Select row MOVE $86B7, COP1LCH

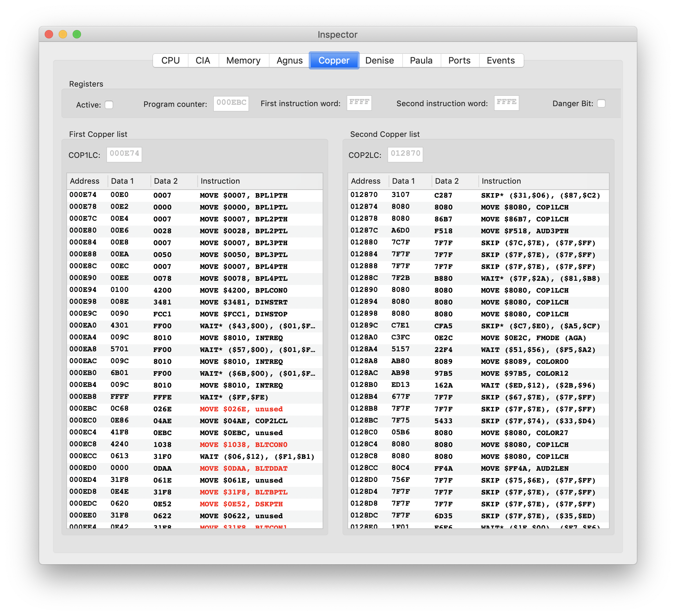(478, 219)
